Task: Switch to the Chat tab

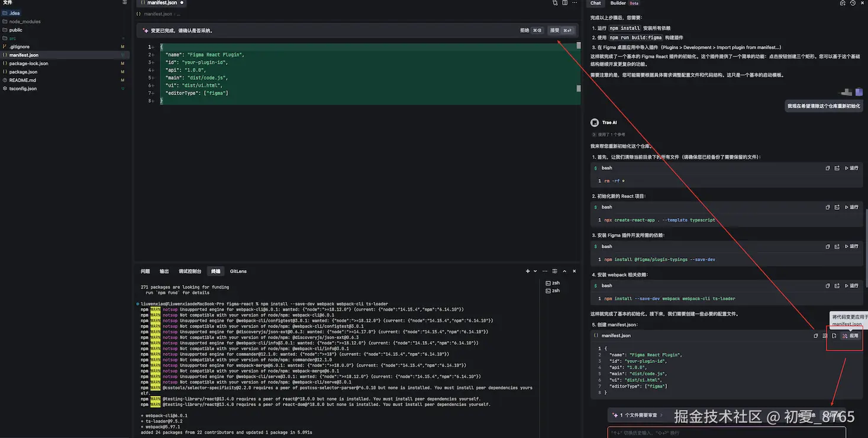Action: pos(595,3)
